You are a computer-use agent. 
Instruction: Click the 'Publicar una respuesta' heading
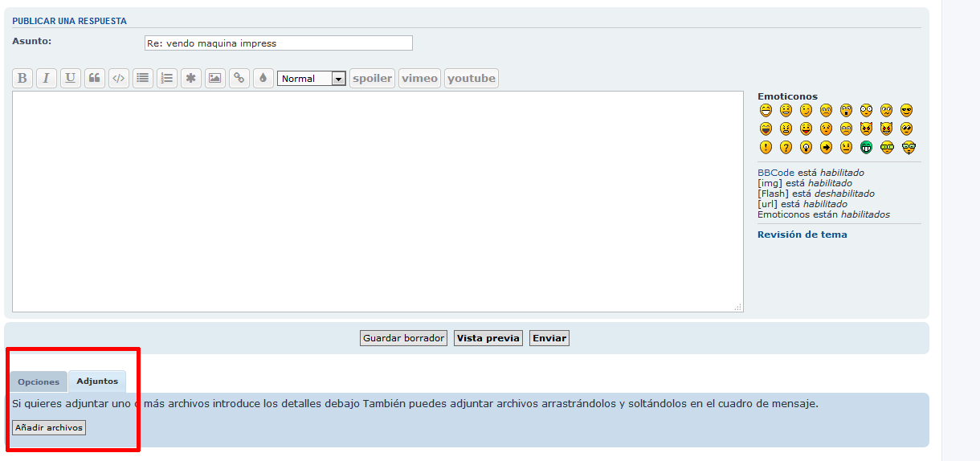(x=69, y=21)
